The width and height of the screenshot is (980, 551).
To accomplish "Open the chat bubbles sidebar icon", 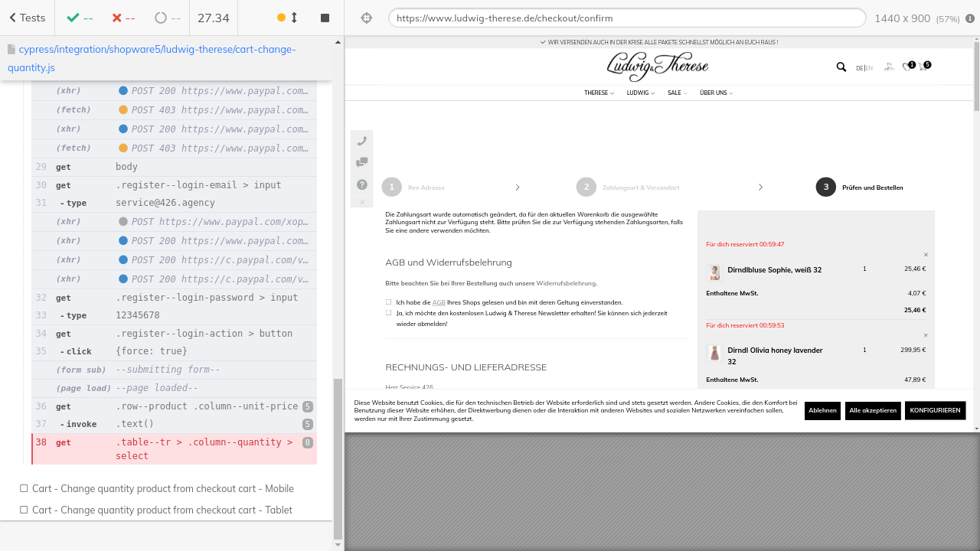I will tap(362, 162).
